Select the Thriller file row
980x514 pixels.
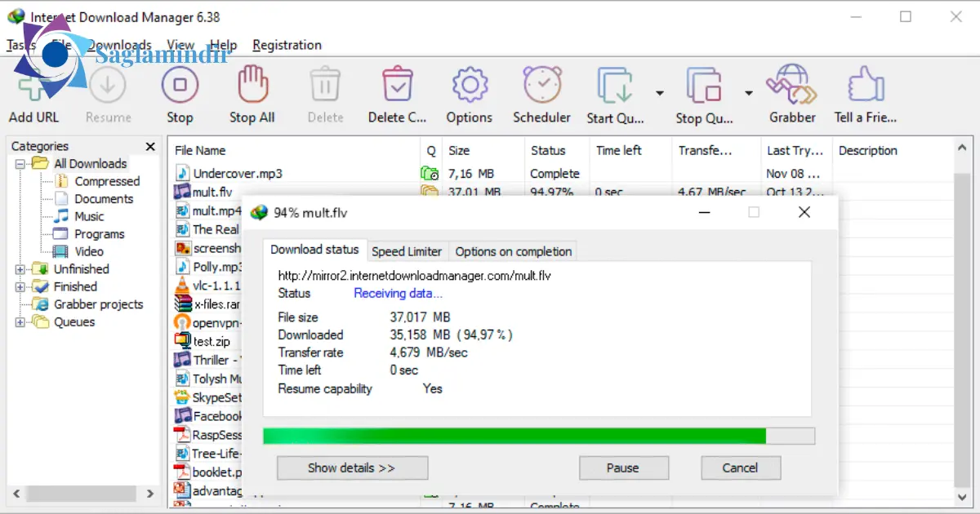pos(208,361)
